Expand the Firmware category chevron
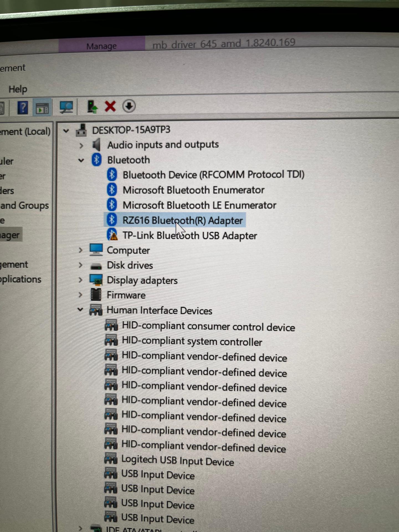The image size is (399, 532). (x=81, y=295)
